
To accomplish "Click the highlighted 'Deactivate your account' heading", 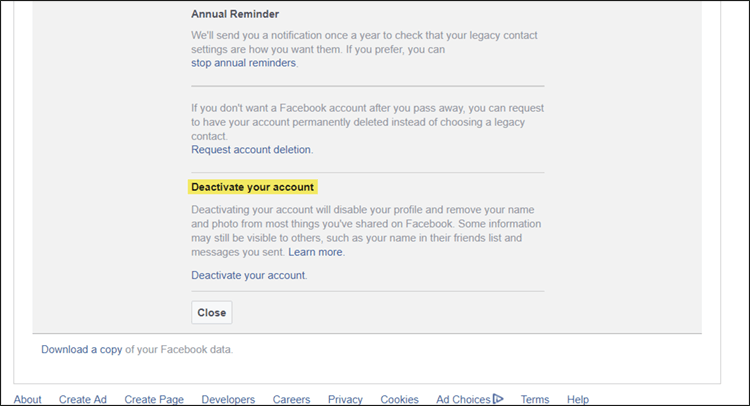I will click(x=253, y=187).
